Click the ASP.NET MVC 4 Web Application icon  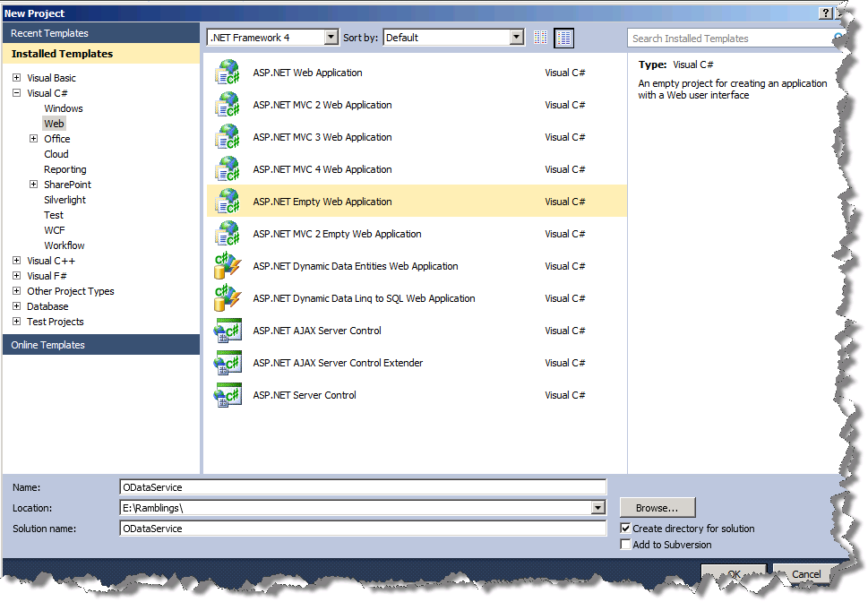pyautogui.click(x=228, y=169)
